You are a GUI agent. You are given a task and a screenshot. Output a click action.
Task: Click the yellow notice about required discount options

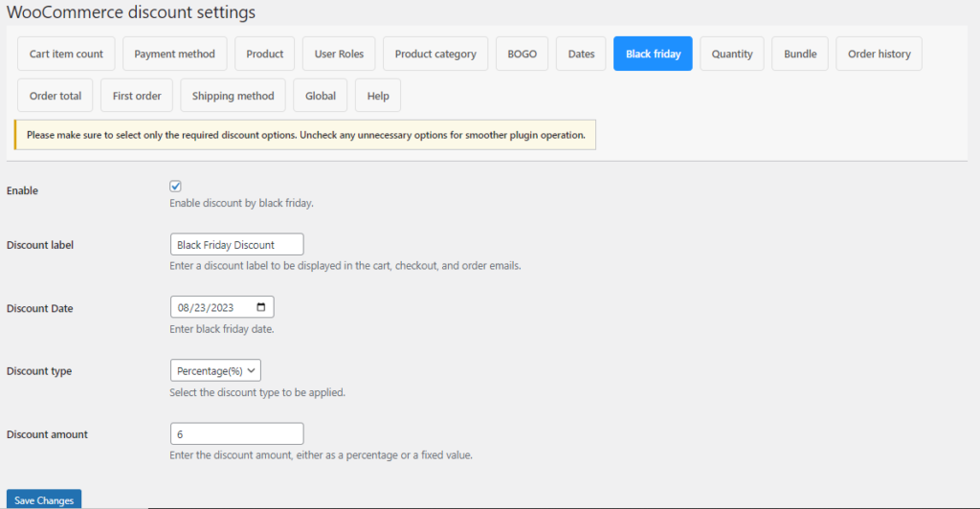pos(305,135)
